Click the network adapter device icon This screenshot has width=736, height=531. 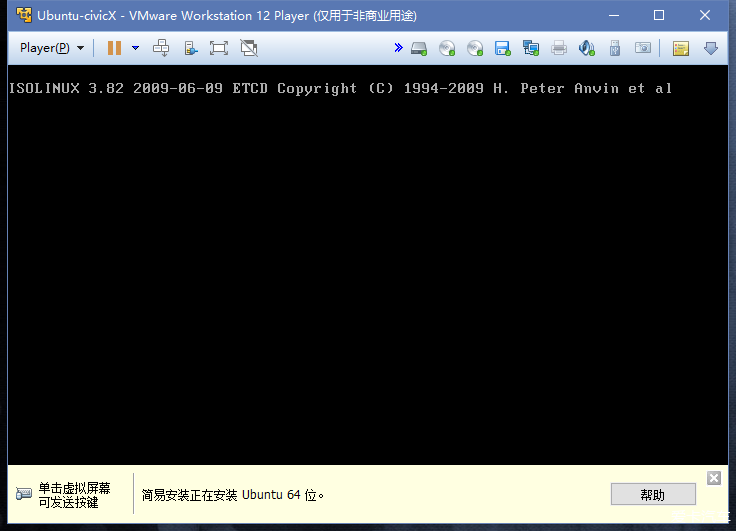(x=531, y=48)
